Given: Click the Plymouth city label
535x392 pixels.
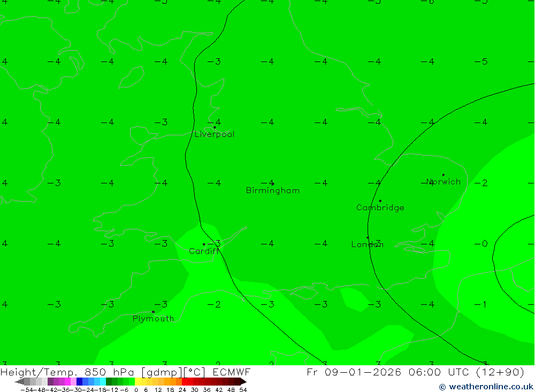Looking at the screenshot, I should point(153,318).
